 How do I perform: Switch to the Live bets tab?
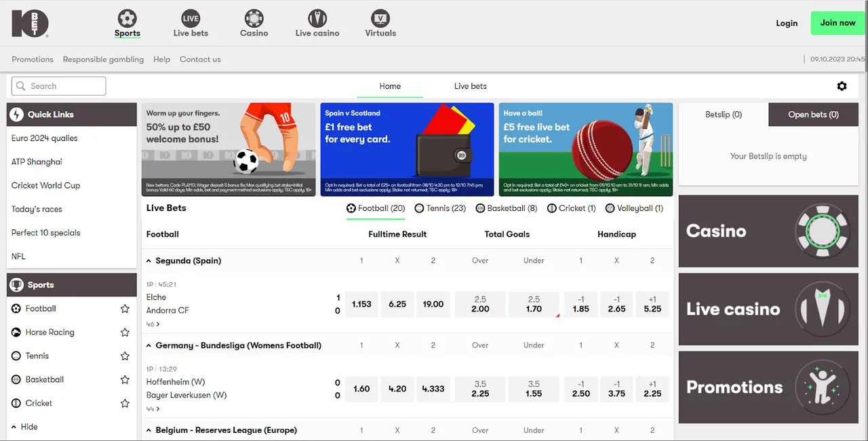[471, 86]
